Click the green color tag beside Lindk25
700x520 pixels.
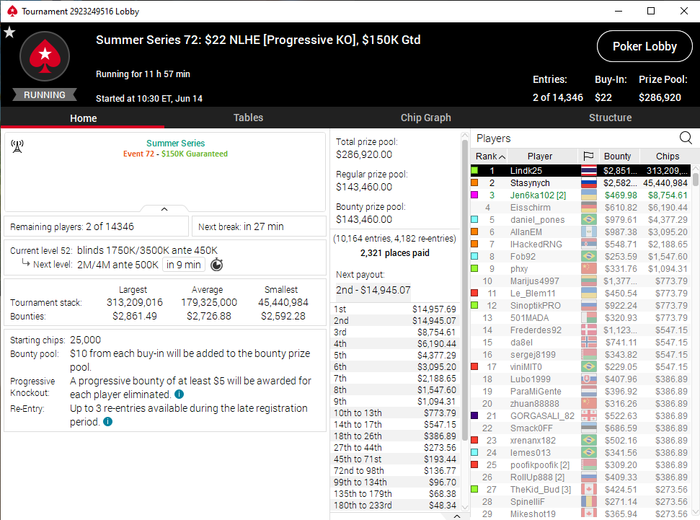tap(475, 171)
